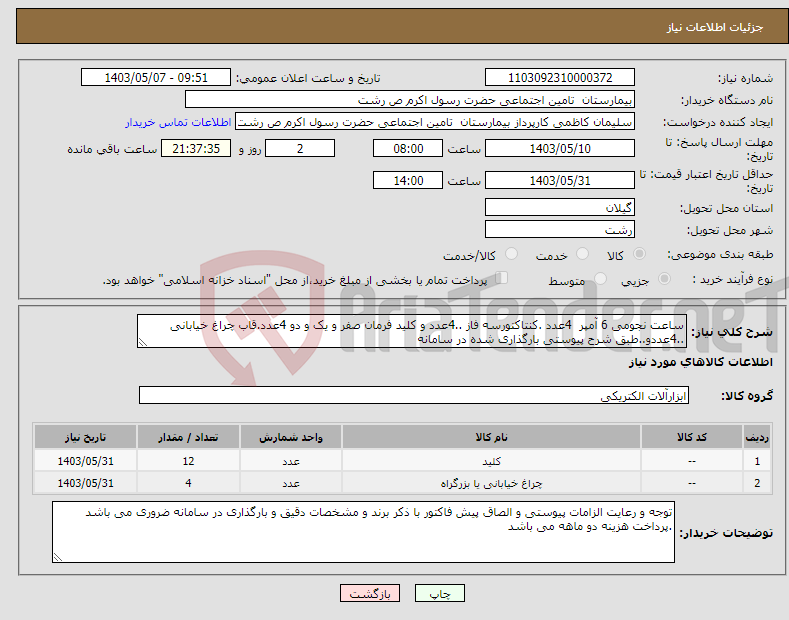Image resolution: width=789 pixels, height=620 pixels.
Task: Click the شهر محل تحویل field رشت
Action: tap(560, 229)
